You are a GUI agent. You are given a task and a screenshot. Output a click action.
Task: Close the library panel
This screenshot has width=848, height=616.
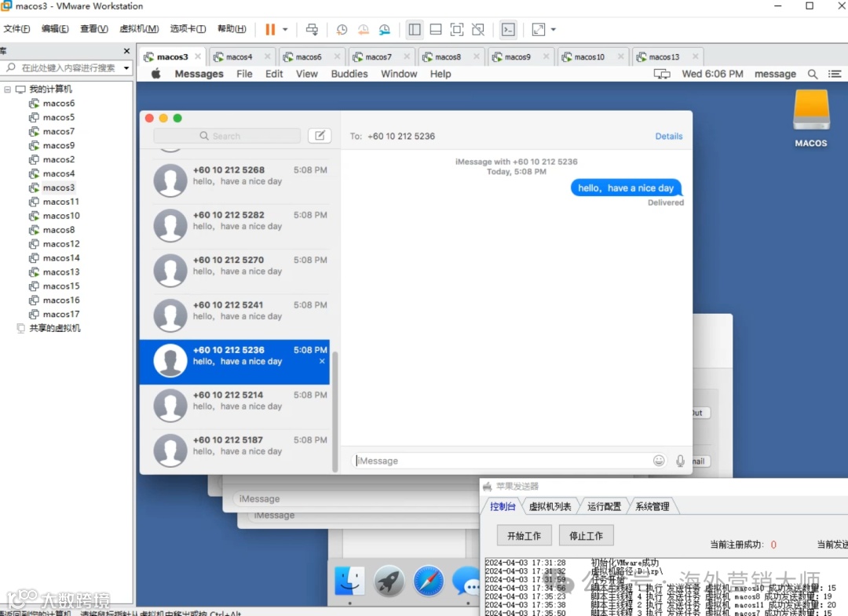click(x=126, y=51)
